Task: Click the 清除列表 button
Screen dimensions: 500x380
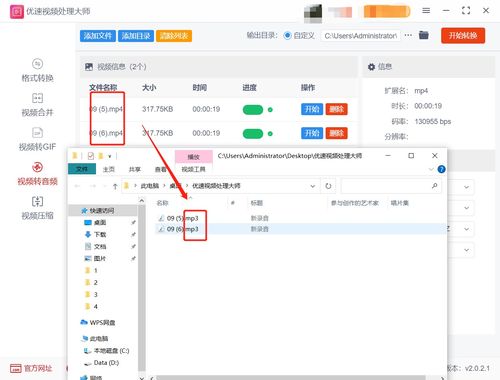Action: 174,36
